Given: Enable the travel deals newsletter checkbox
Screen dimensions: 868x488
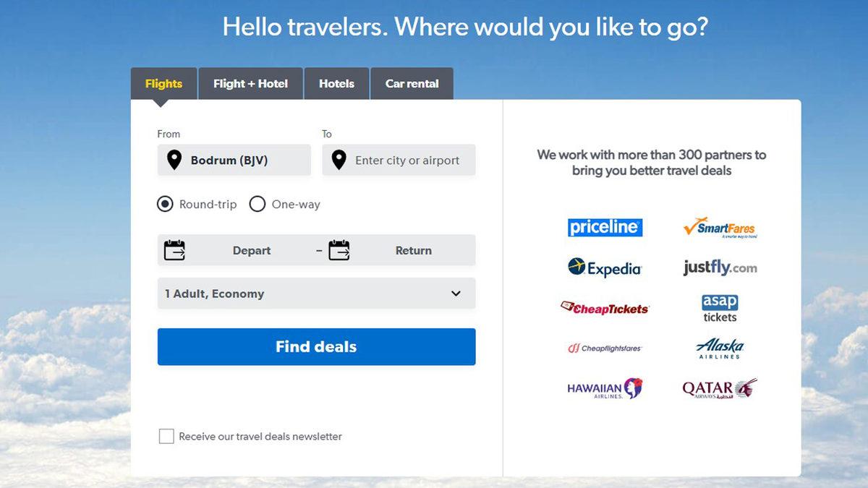Looking at the screenshot, I should pos(166,436).
